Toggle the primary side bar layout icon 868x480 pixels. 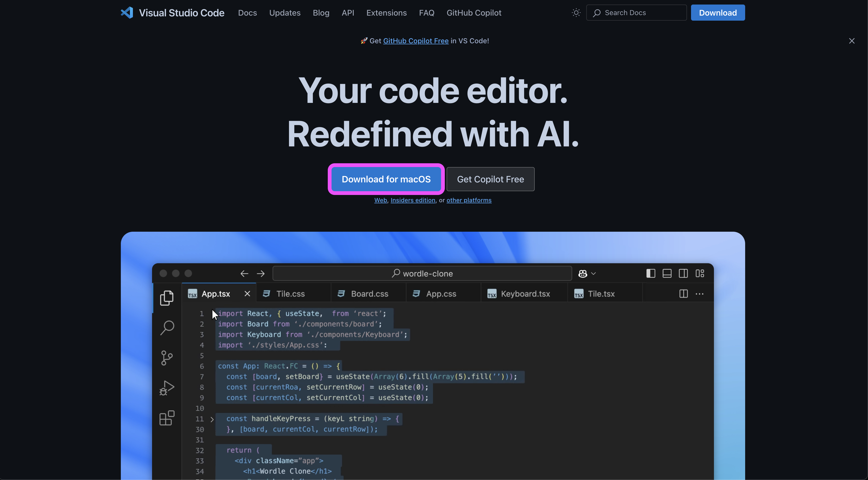coord(651,273)
